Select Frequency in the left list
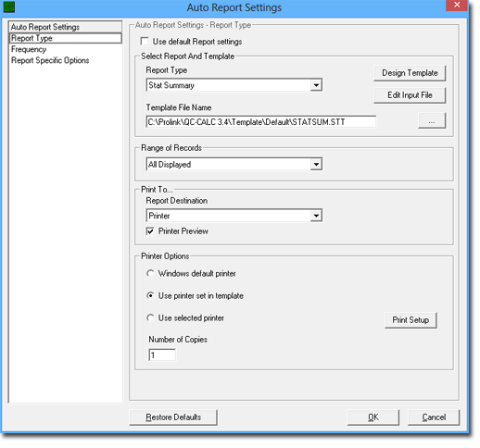This screenshot has width=480, height=448. tap(29, 49)
